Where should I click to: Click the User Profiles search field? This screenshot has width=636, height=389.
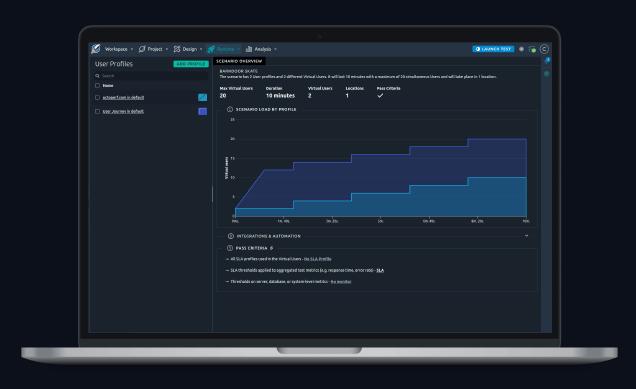(152, 76)
